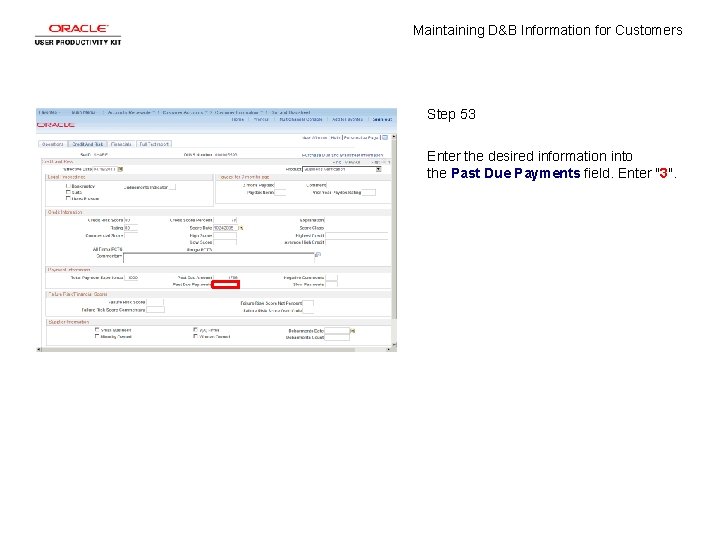Open the Effective Date calendar icon
Viewport: 720px width, 540px height.
(x=120, y=169)
